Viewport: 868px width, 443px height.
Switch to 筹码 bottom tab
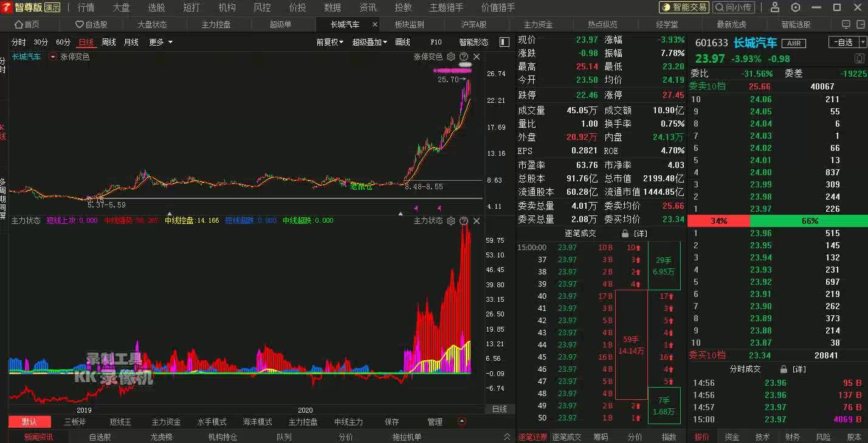(x=601, y=437)
